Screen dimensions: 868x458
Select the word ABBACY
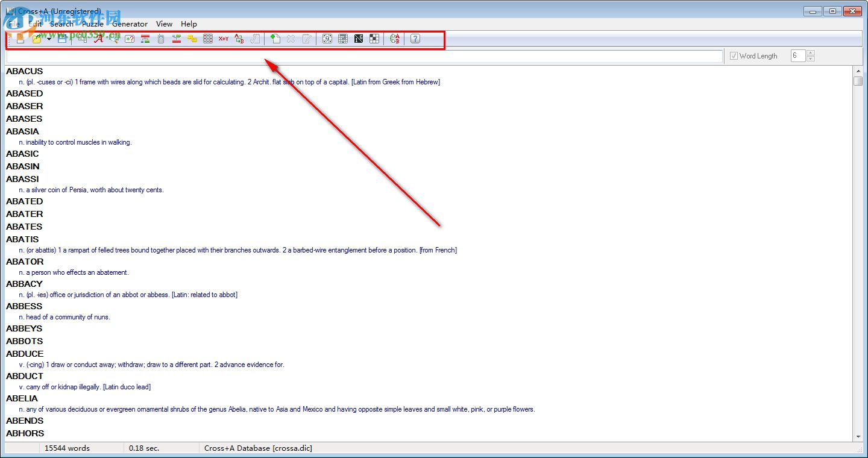(25, 284)
